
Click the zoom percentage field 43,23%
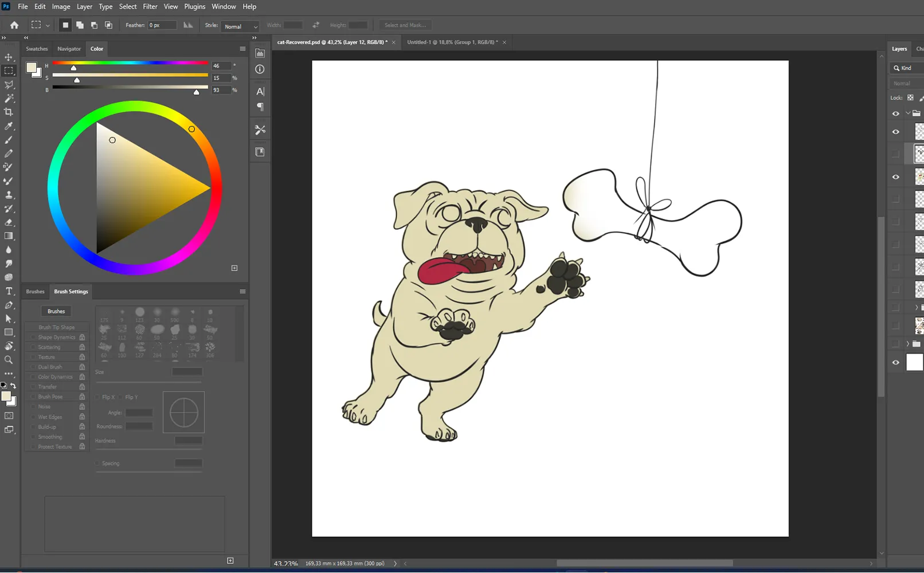pyautogui.click(x=285, y=564)
